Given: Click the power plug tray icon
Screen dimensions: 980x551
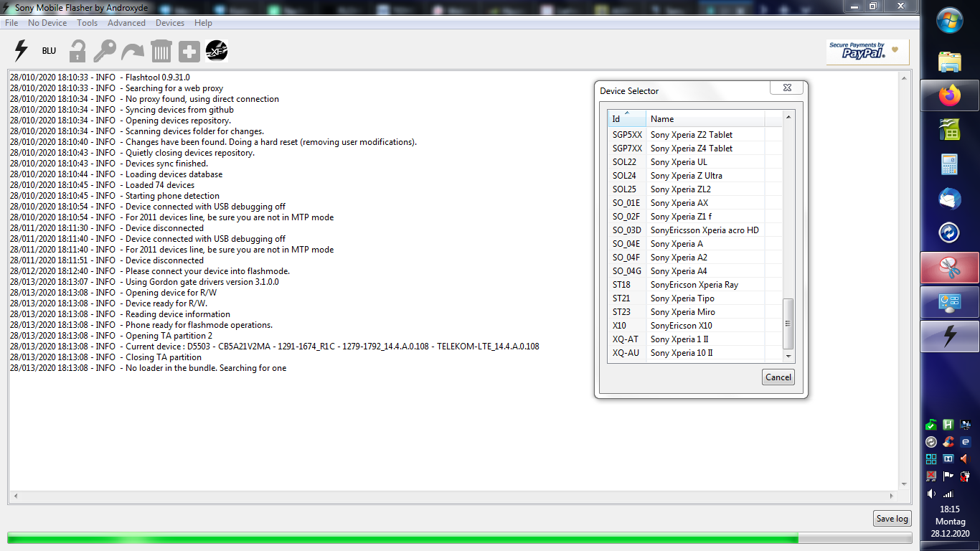Looking at the screenshot, I should point(966,476).
